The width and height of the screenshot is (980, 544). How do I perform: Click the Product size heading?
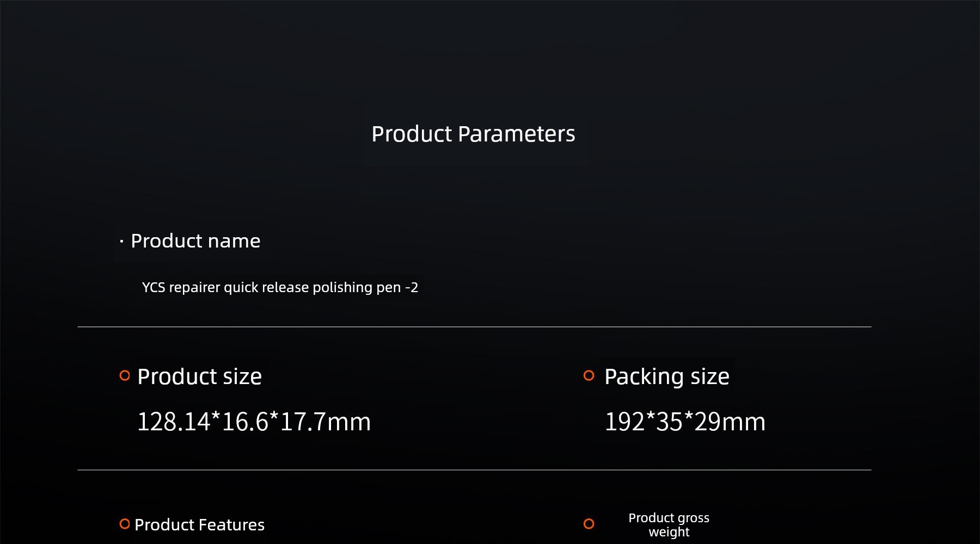tap(199, 376)
